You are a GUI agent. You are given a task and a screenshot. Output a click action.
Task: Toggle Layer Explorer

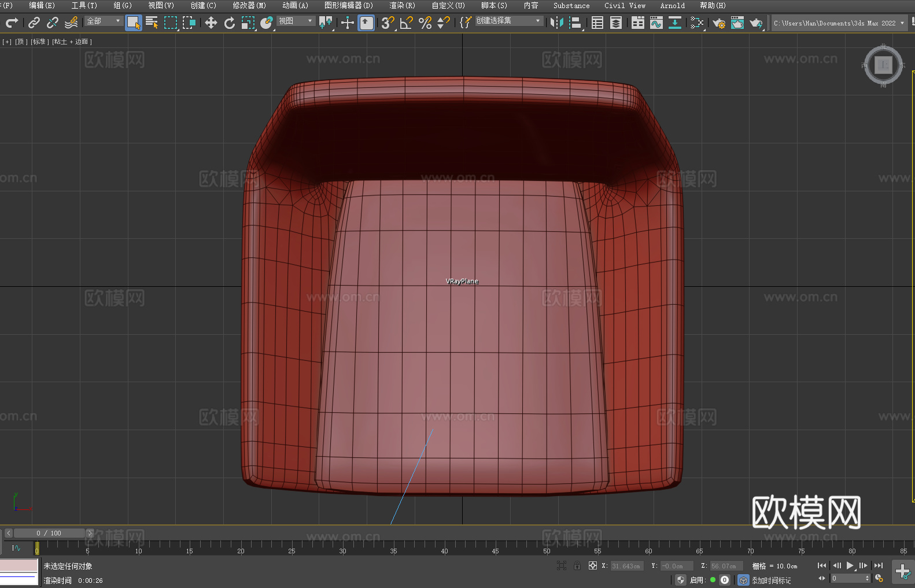tap(616, 23)
